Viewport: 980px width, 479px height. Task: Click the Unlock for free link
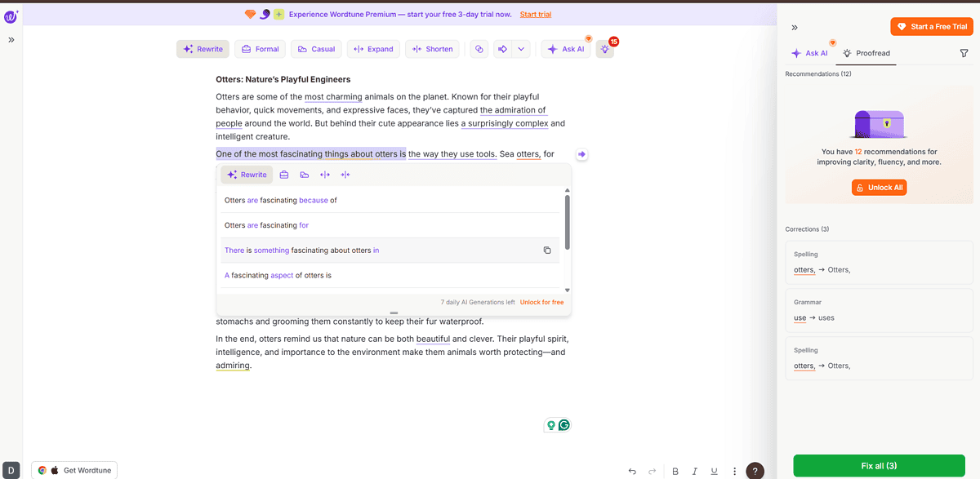pos(541,302)
